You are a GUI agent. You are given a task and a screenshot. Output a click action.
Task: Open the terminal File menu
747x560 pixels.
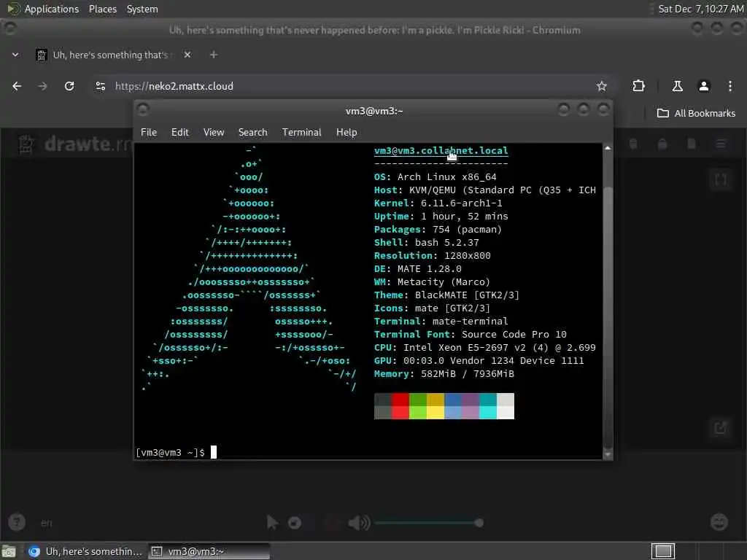click(x=149, y=133)
